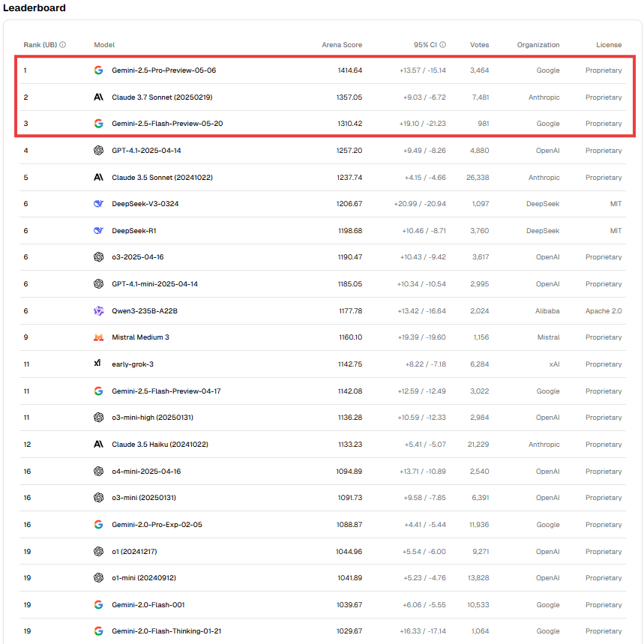Select rank 12 cell for Claude 3.5 Haiku
This screenshot has width=644, height=644.
click(x=27, y=445)
